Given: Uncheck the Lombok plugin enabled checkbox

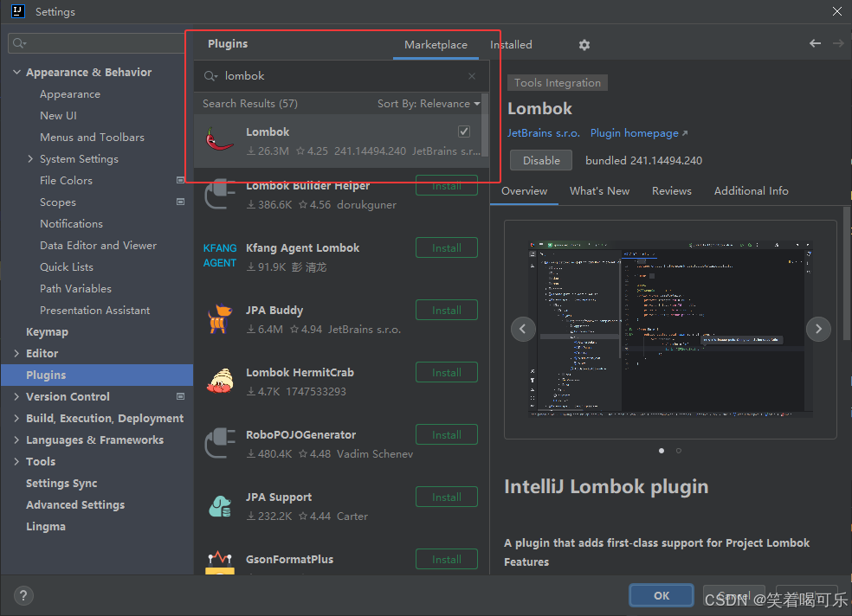Looking at the screenshot, I should point(464,132).
